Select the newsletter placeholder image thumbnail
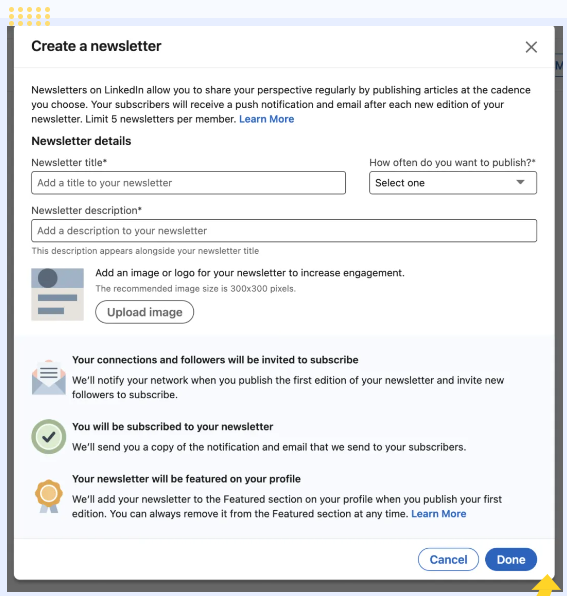Viewport: 567px width, 596px height. pyautogui.click(x=57, y=295)
